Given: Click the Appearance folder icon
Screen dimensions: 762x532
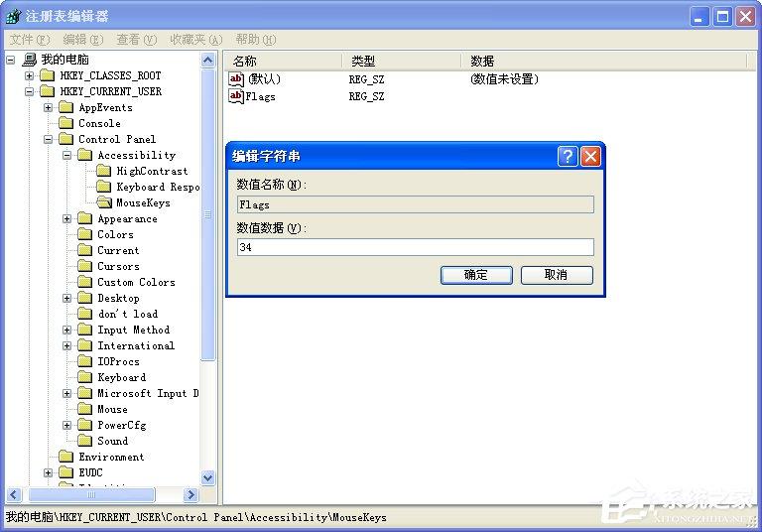Looking at the screenshot, I should (85, 218).
